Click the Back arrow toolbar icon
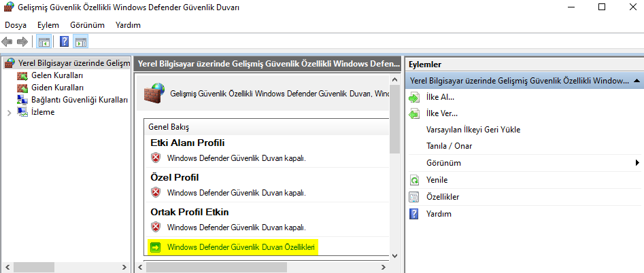Image resolution: width=644 pixels, height=273 pixels. [x=7, y=41]
